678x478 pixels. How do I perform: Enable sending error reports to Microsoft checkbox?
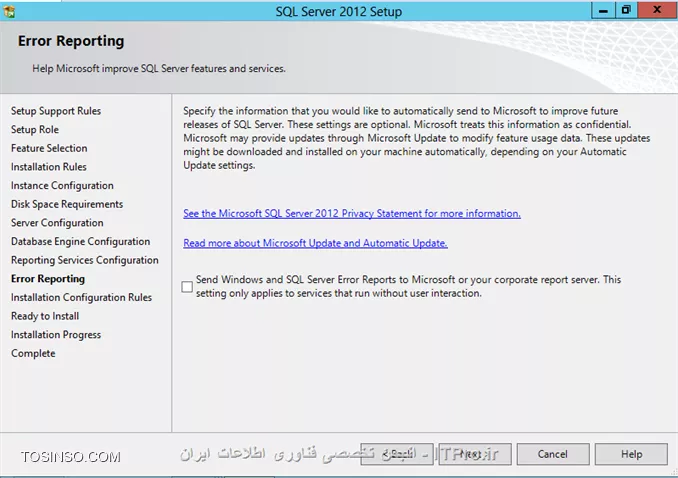pyautogui.click(x=187, y=286)
